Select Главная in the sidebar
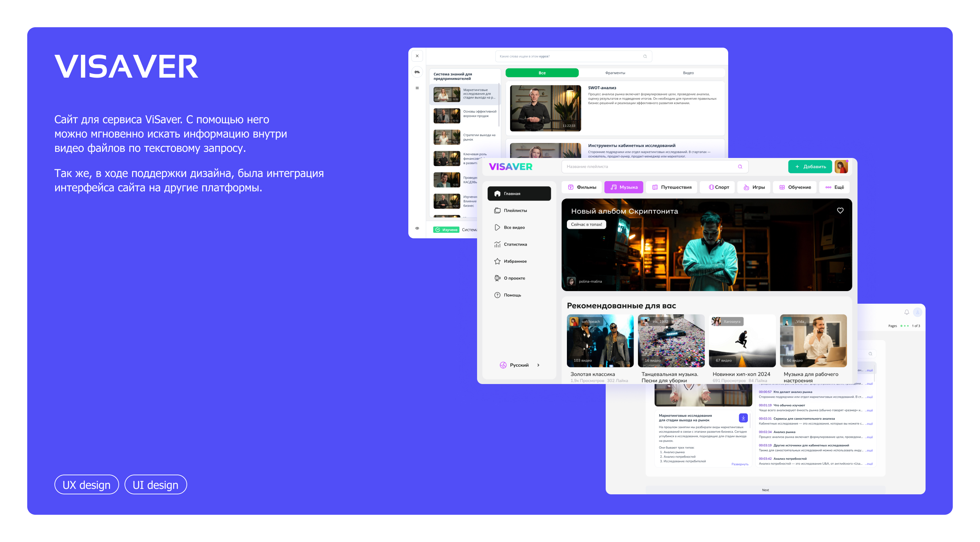This screenshot has height=542, width=980. 519,193
